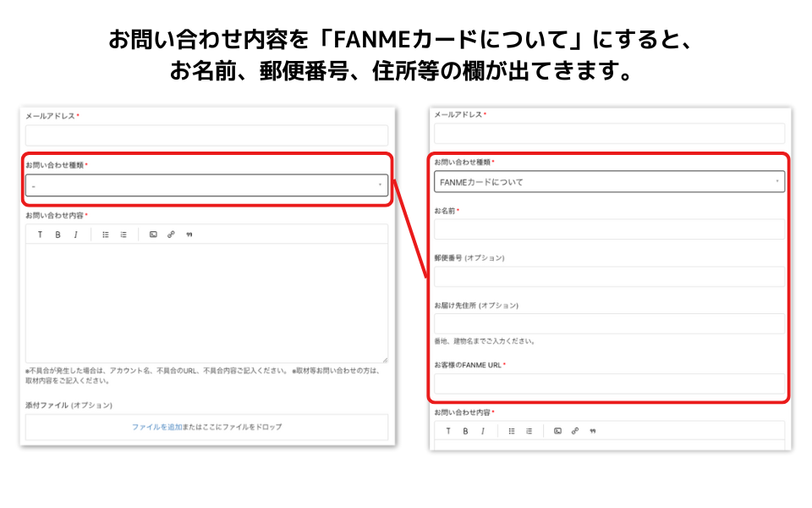Click the text area resize handle in left form
Screen dimensions: 812x508
(x=385, y=359)
